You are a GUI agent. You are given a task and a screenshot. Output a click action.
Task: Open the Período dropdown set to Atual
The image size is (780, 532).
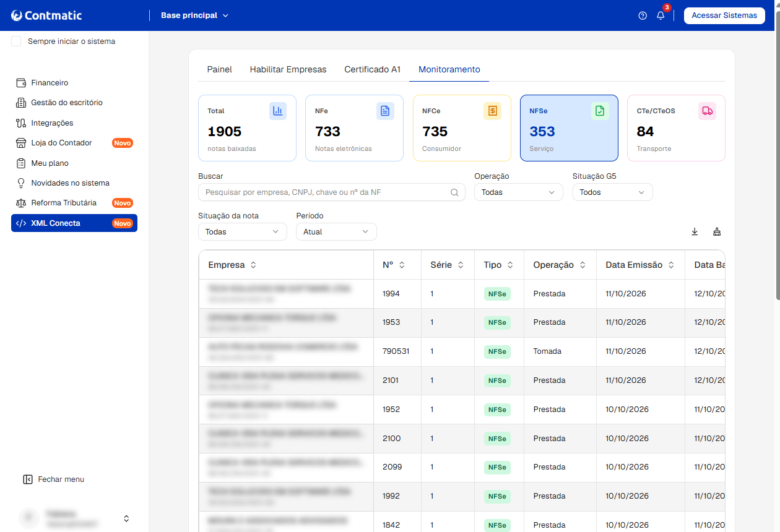click(x=337, y=232)
